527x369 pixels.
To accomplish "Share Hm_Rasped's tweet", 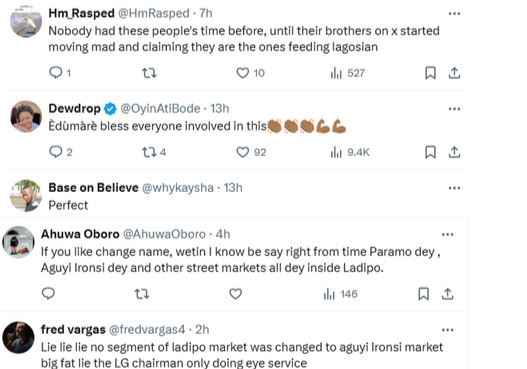I will click(454, 73).
